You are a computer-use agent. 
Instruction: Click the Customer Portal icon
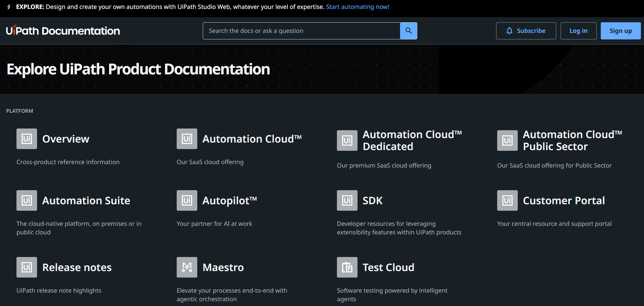(x=507, y=200)
